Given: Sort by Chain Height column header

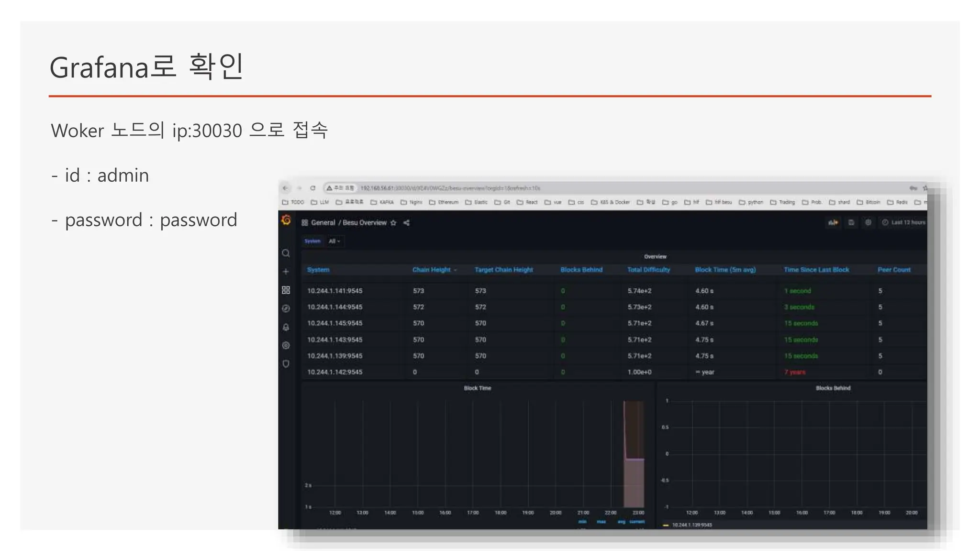Looking at the screenshot, I should [432, 270].
